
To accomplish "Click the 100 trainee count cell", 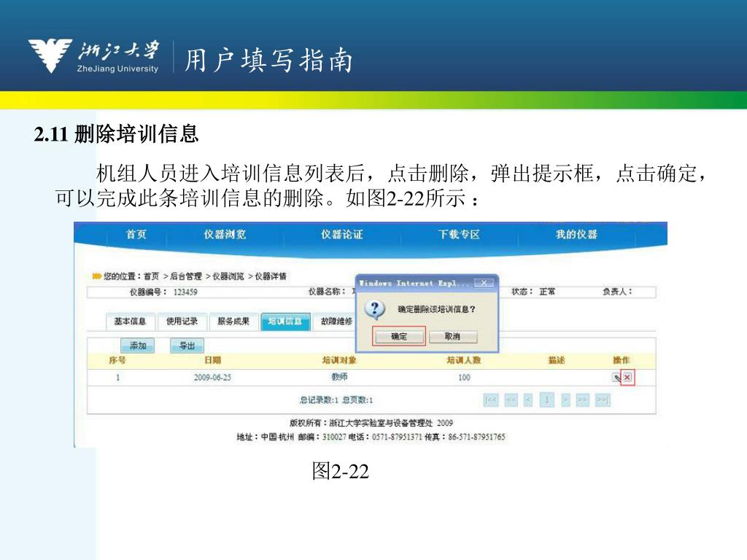I will pyautogui.click(x=464, y=377).
